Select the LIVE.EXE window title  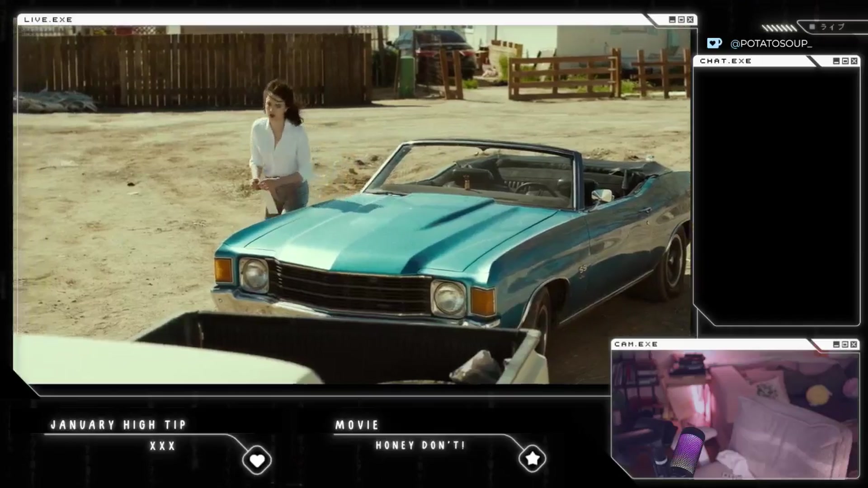point(48,19)
